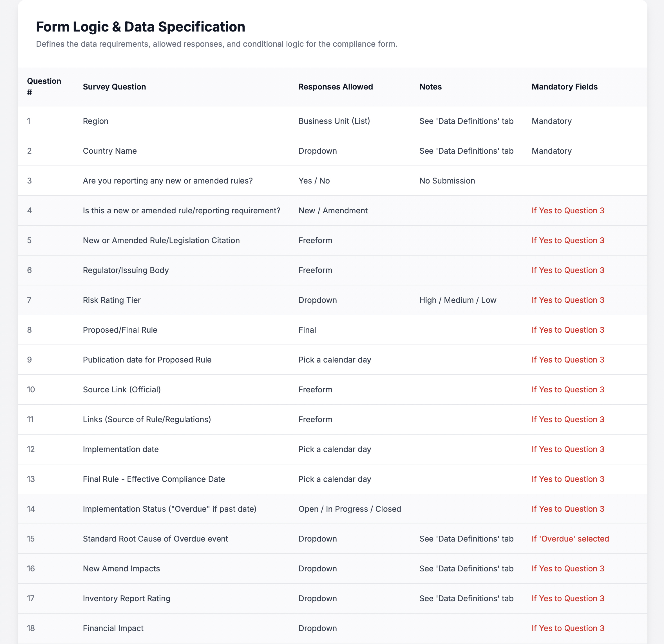Click the subtitle describing compliance form logic
The width and height of the screenshot is (664, 644).
216,44
